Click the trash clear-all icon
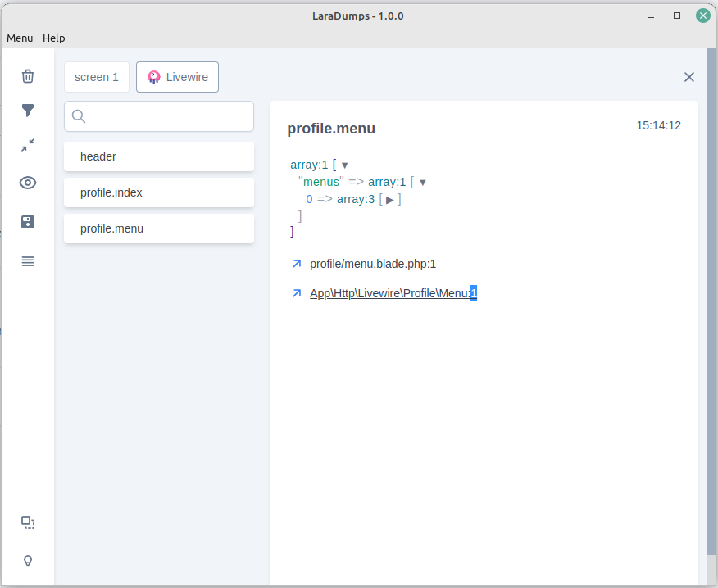 click(x=28, y=76)
